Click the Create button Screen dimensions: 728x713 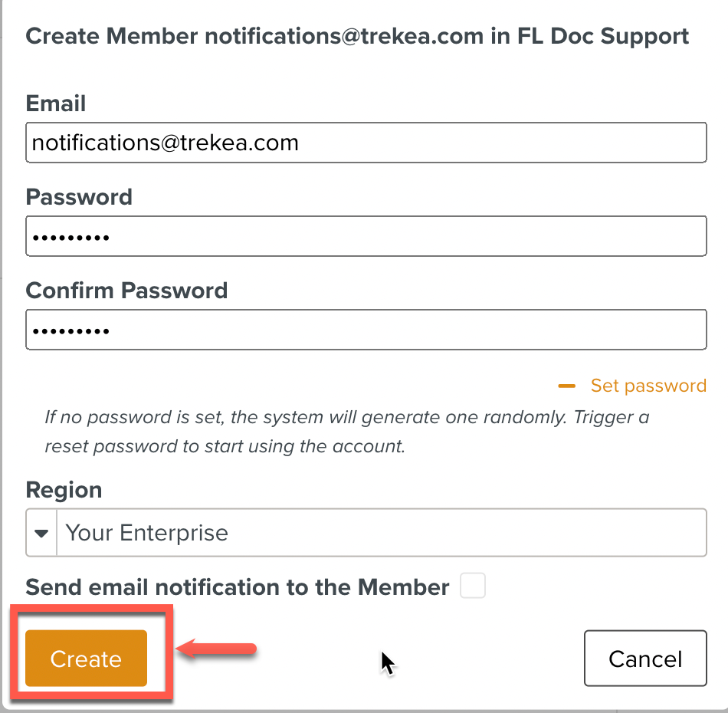pyautogui.click(x=87, y=659)
